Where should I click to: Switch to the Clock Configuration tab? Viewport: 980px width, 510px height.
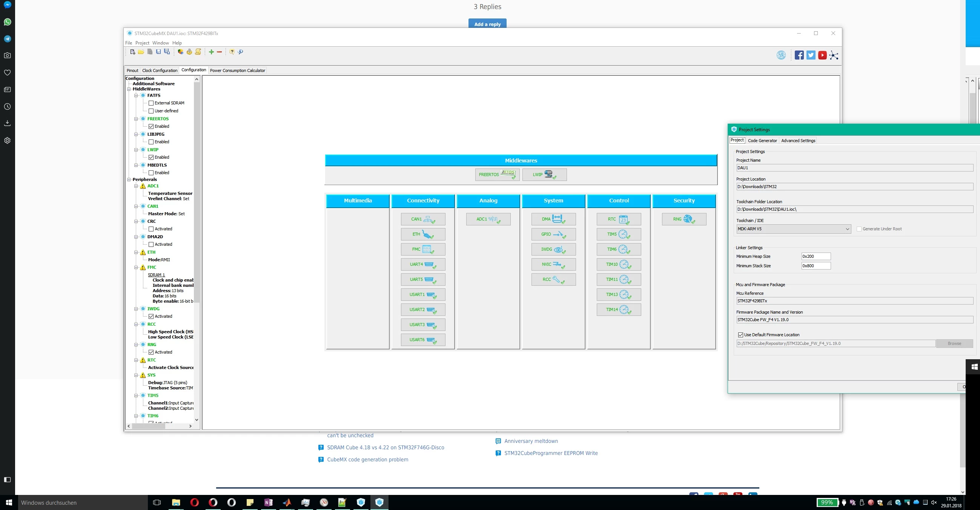tap(160, 70)
